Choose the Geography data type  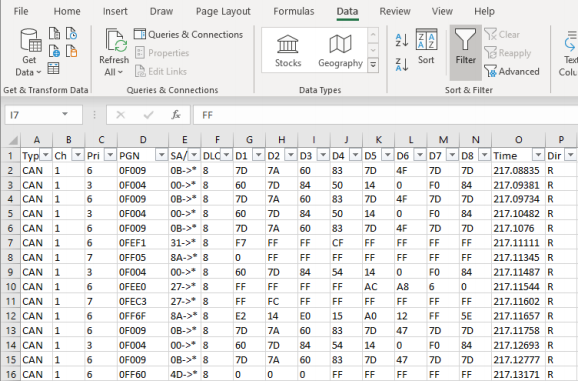point(340,51)
